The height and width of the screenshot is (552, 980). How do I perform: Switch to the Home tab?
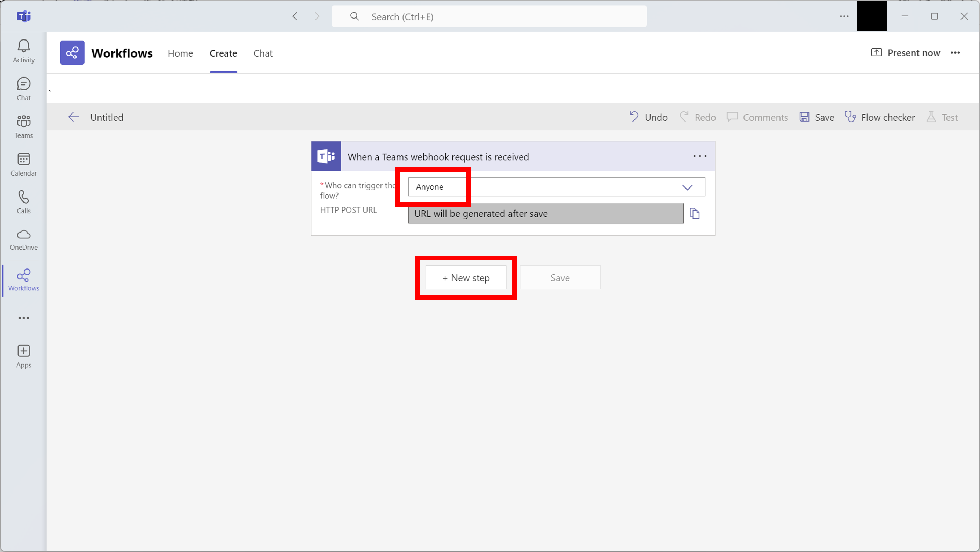click(x=180, y=53)
